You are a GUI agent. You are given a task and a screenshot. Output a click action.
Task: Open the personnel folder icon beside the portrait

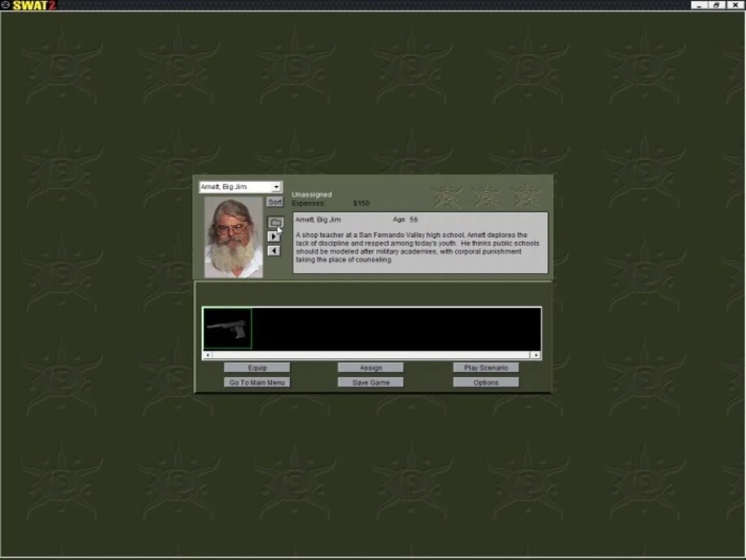pos(275,221)
